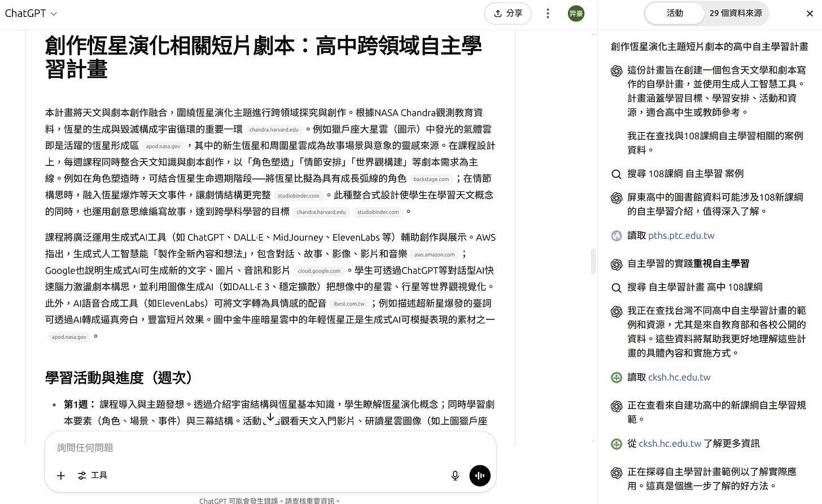Click activity panel title 創作恆星演化主題短片劇本
The width and height of the screenshot is (822, 504).
tap(709, 47)
